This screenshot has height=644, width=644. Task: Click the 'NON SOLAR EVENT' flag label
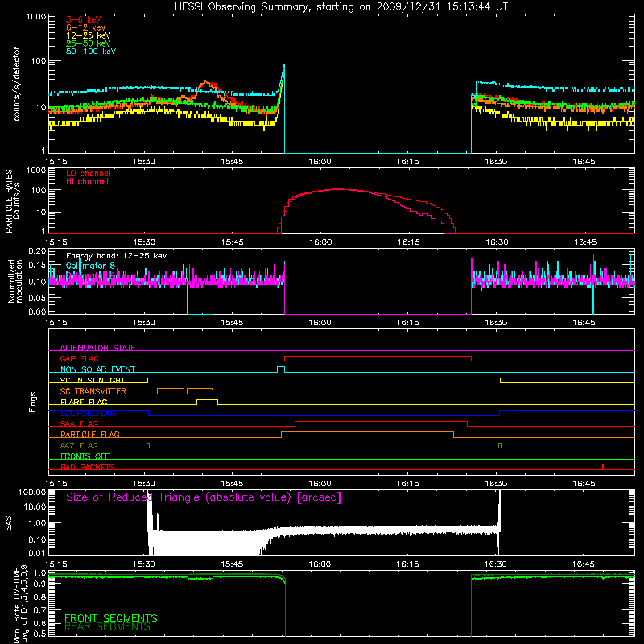[97, 369]
